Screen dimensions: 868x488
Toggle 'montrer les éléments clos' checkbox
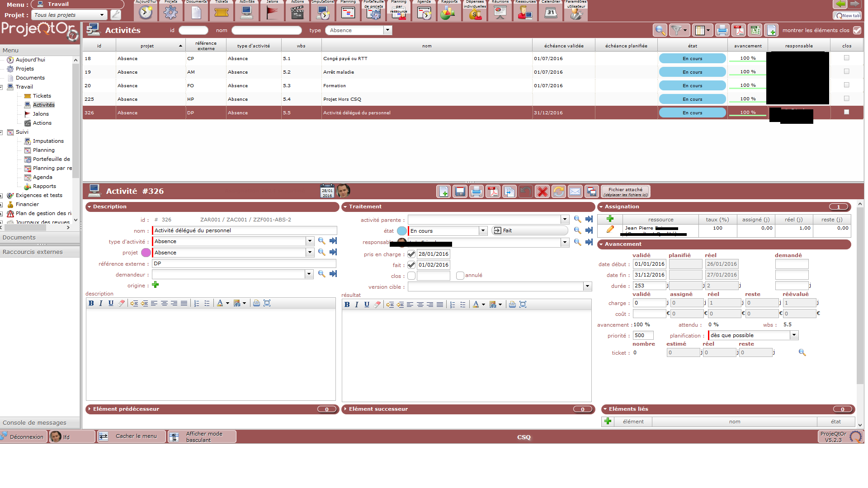click(857, 30)
